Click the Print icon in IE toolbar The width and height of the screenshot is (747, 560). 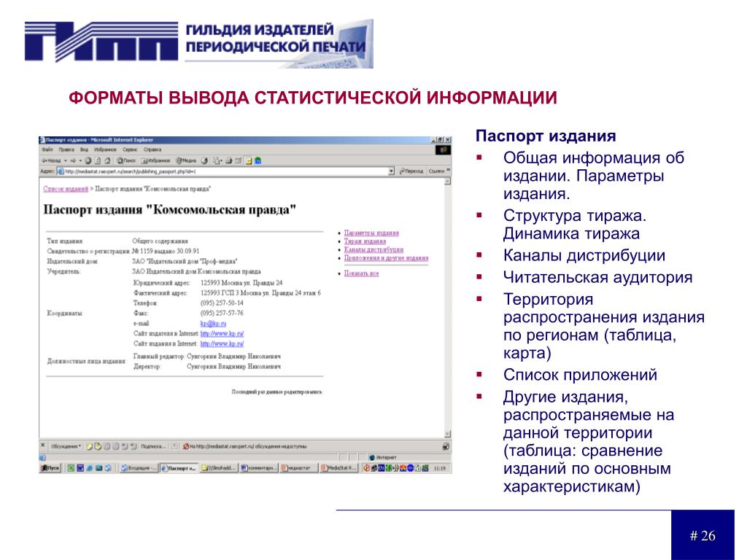pyautogui.click(x=228, y=160)
